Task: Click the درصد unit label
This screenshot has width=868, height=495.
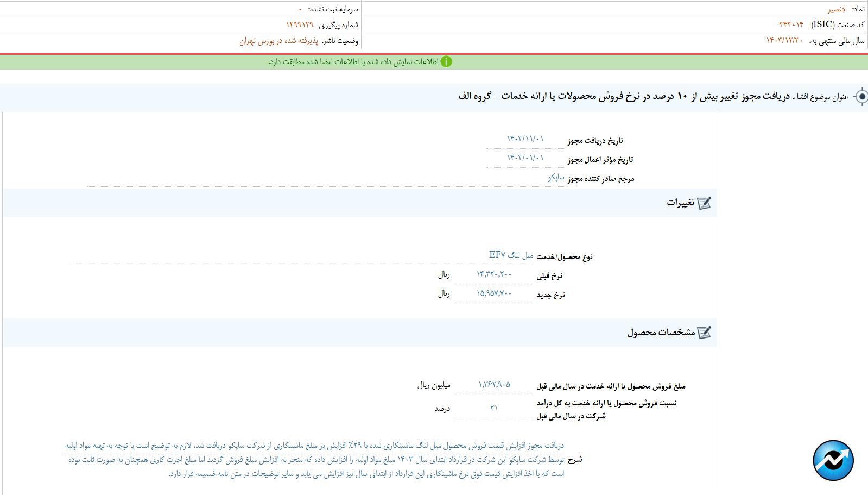Action: click(x=442, y=409)
